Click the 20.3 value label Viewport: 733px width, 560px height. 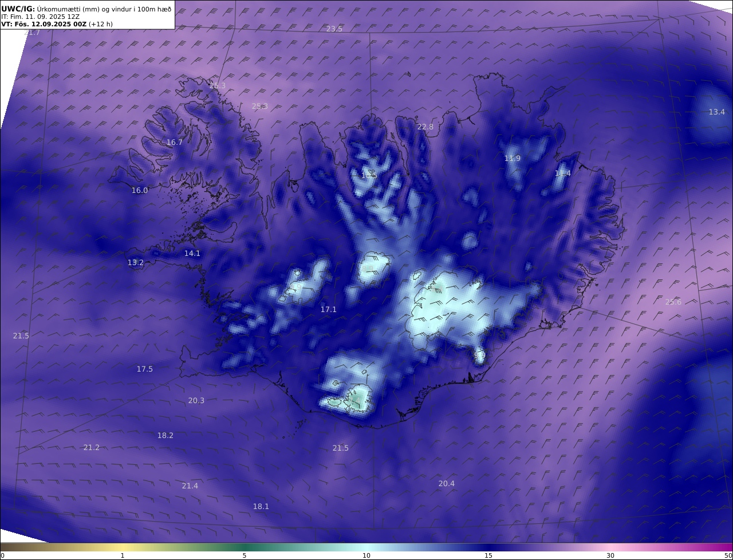pyautogui.click(x=196, y=400)
